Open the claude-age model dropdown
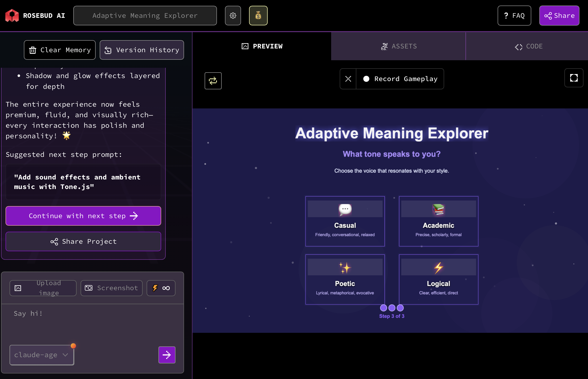The height and width of the screenshot is (379, 588). click(42, 355)
